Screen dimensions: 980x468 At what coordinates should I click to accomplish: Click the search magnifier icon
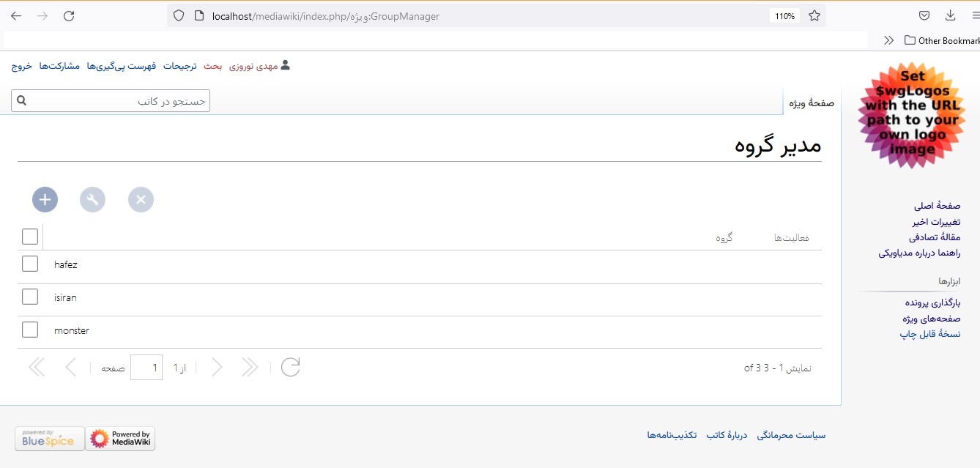(x=21, y=101)
